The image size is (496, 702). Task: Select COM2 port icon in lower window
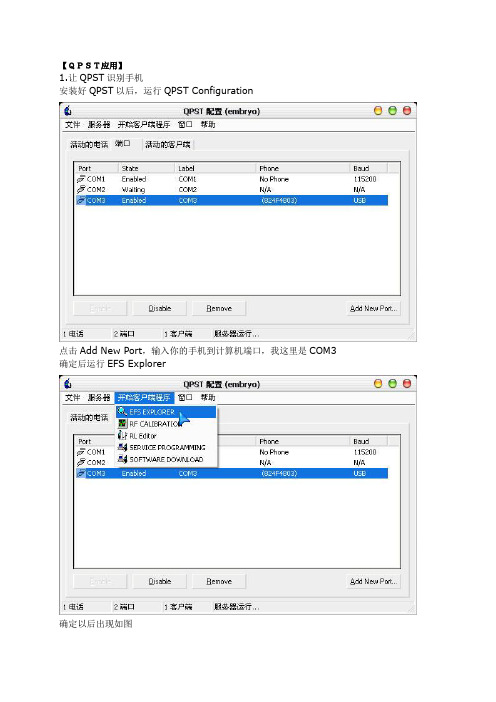(x=81, y=462)
